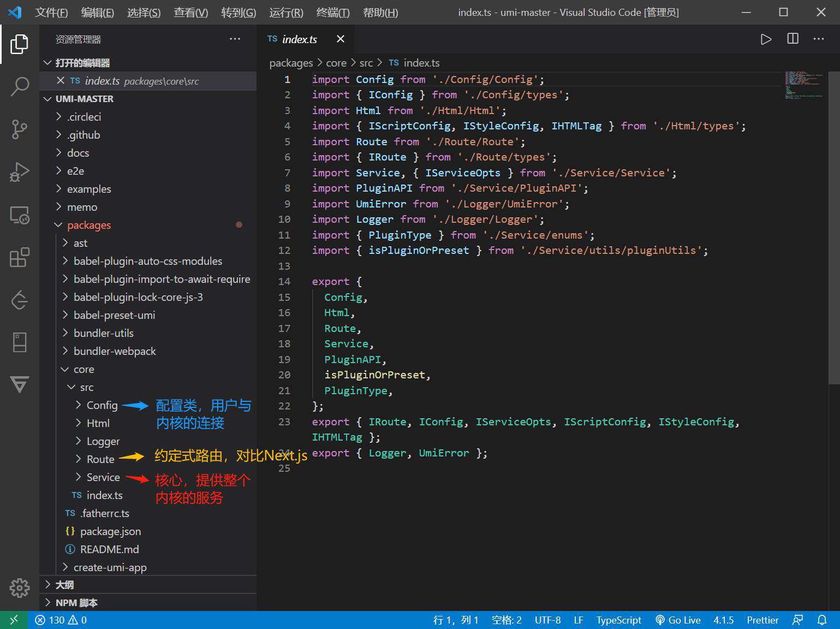The width and height of the screenshot is (840, 629).
Task: Collapse the 打开的编辑器 section
Action: coord(148,63)
